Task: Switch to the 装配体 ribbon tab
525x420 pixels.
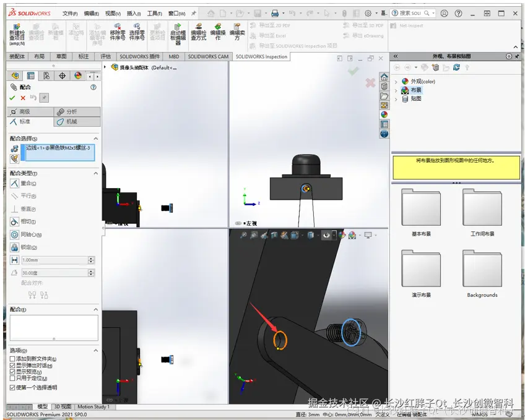Action: (17, 56)
